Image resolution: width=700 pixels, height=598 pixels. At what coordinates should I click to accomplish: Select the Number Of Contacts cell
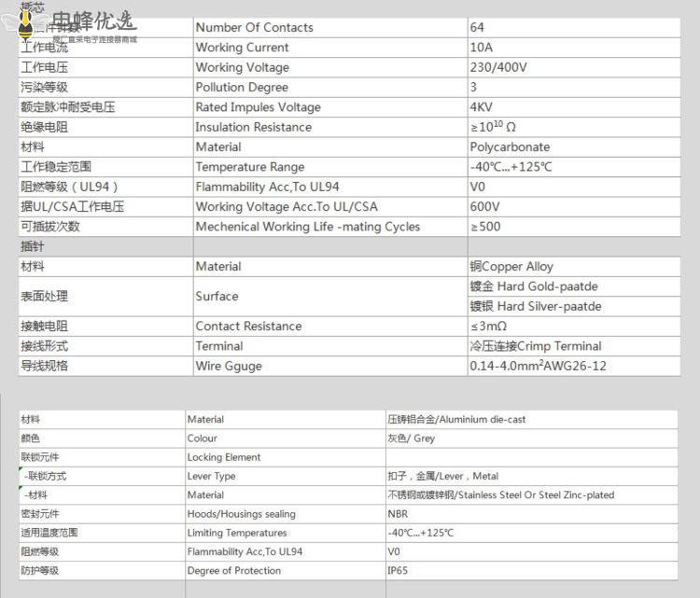pos(254,28)
